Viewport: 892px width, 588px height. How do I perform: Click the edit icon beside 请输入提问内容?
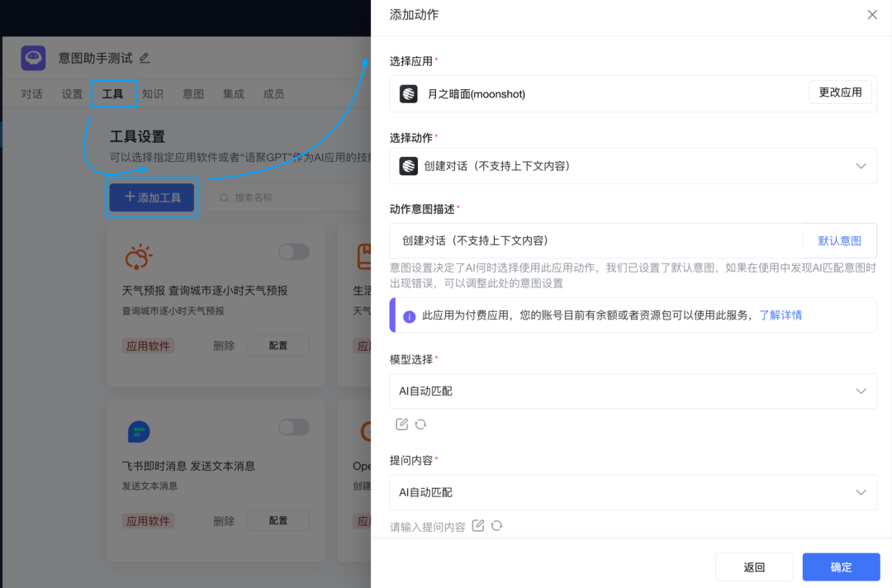pos(478,525)
